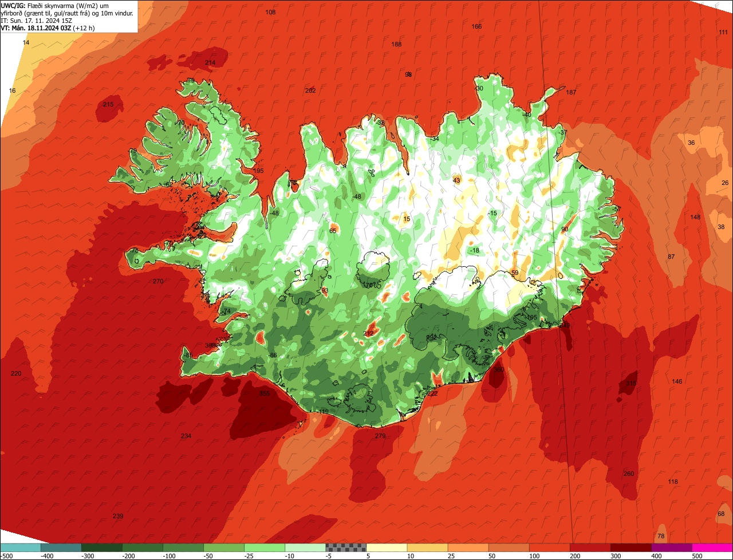733x560 pixels.
Task: Click the map value '260'
Action: (x=629, y=474)
